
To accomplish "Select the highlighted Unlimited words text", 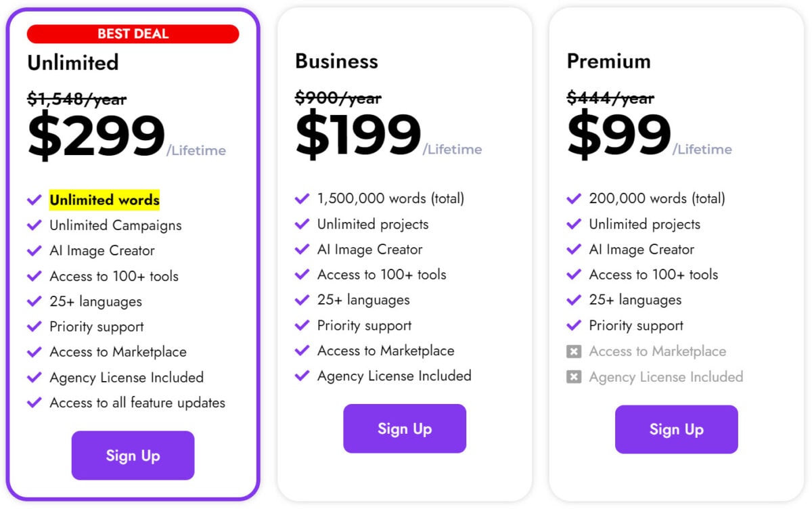I will [104, 200].
